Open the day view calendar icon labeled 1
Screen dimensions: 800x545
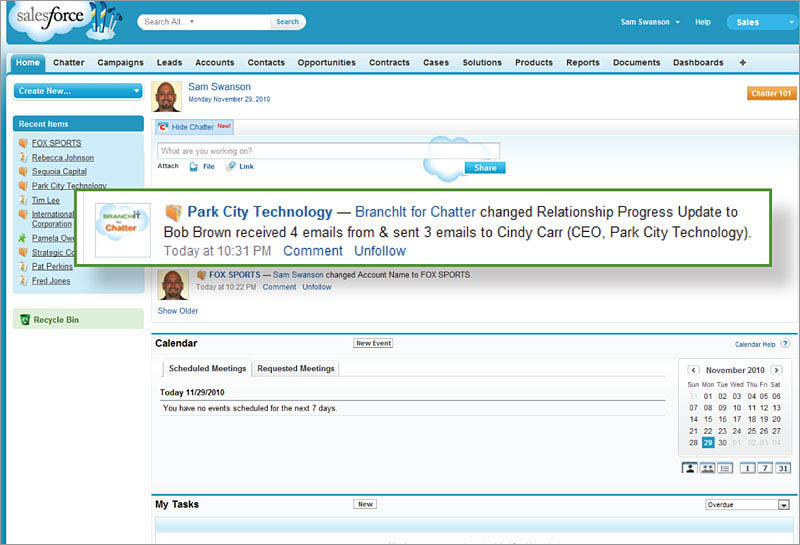(747, 468)
